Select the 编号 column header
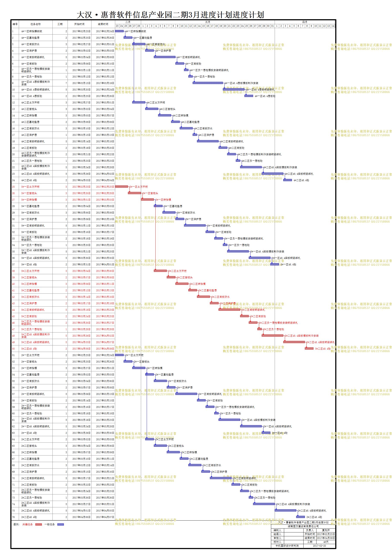Image resolution: width=392 pixels, height=559 pixels. coord(15,24)
